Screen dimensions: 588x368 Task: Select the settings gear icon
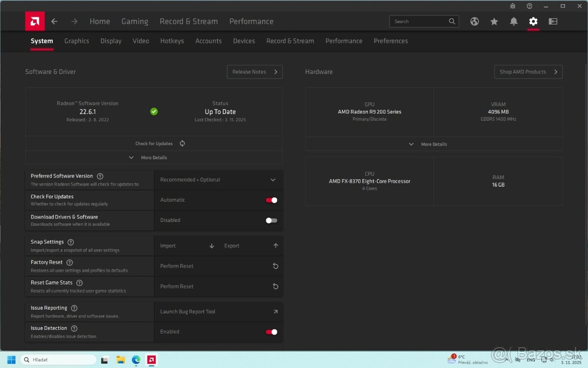pyautogui.click(x=533, y=21)
